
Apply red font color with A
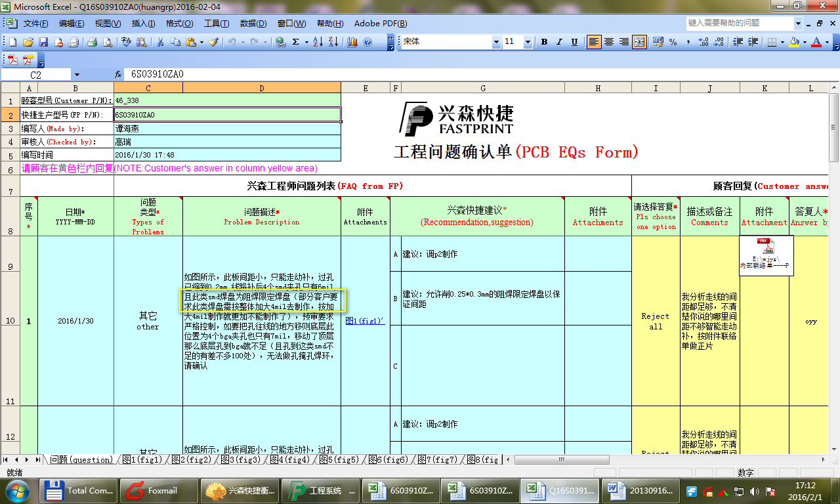point(816,42)
